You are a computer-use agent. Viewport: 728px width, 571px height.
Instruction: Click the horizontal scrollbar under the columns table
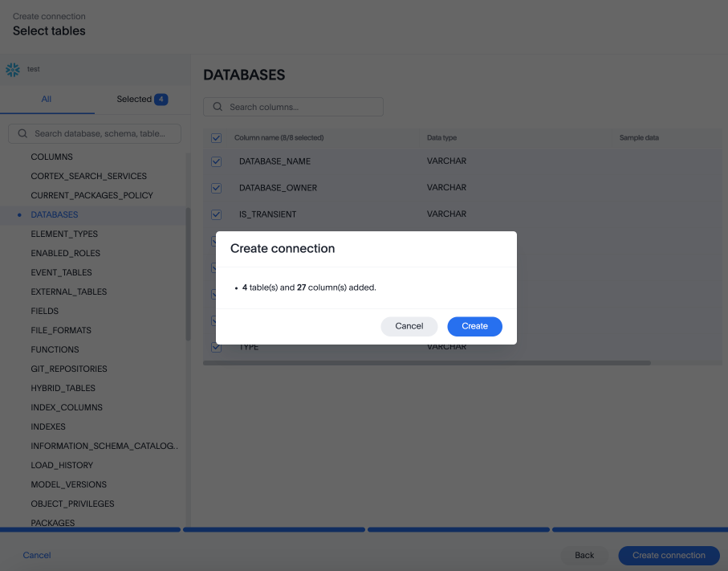point(426,363)
